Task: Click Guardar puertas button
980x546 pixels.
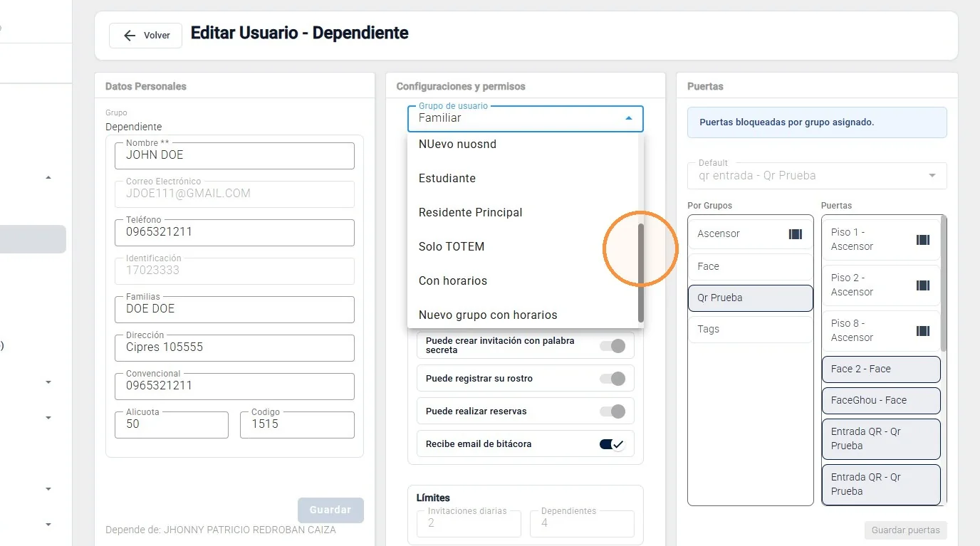Action: click(x=905, y=530)
